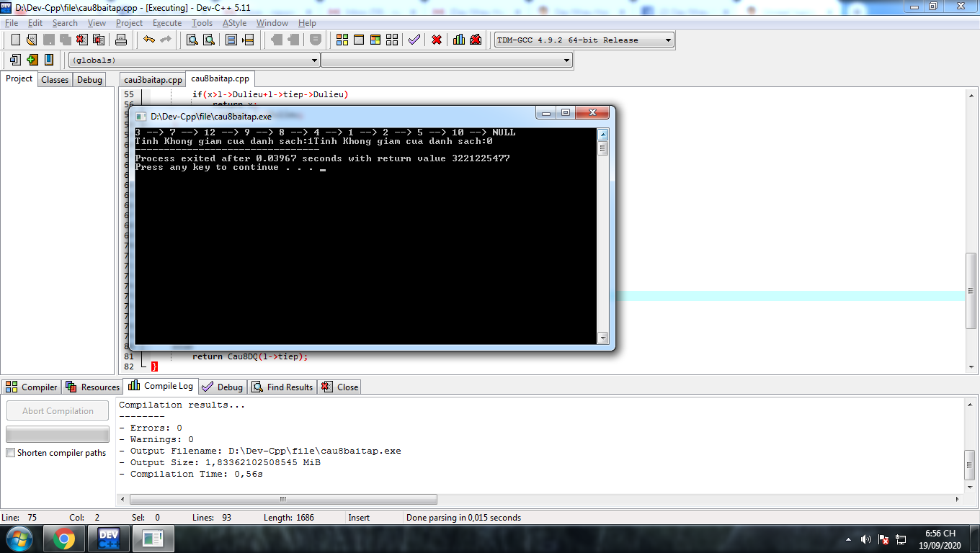
Task: Open the Execute menu
Action: 166,23
